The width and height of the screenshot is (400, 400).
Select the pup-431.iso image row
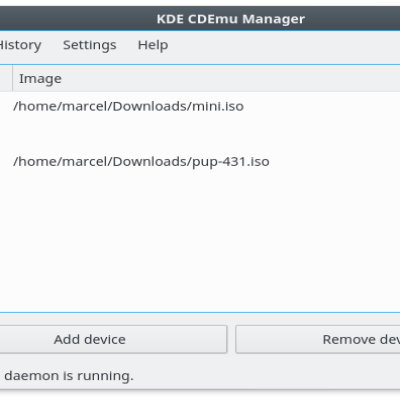tap(200, 162)
